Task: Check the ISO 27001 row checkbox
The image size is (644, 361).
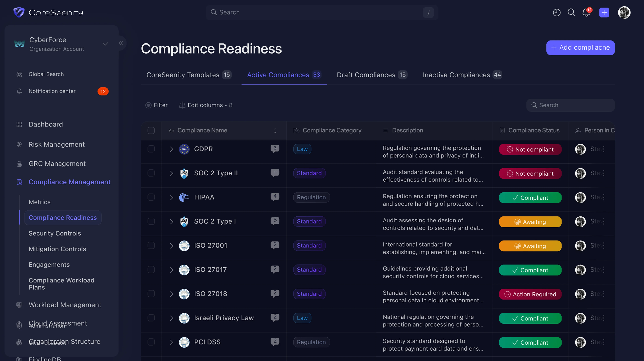Action: [151, 245]
